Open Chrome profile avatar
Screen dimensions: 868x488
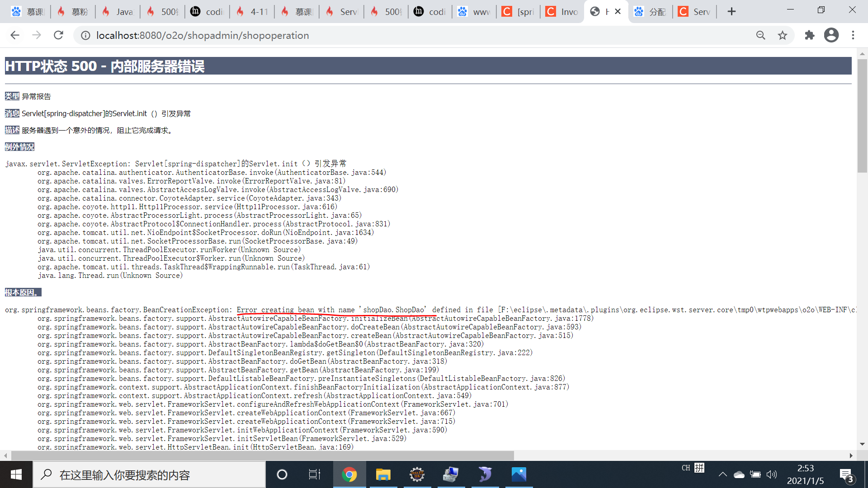coord(831,35)
